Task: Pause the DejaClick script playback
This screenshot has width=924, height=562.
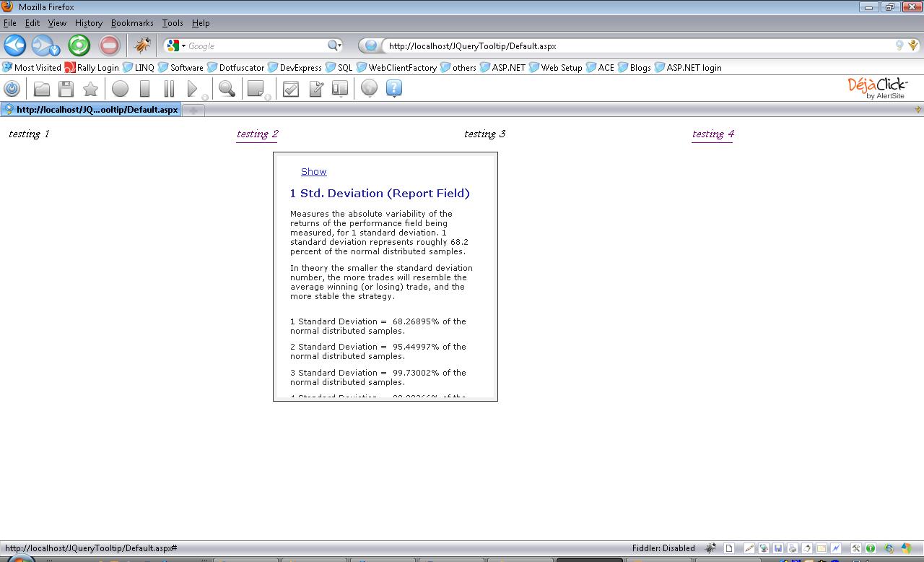Action: [169, 89]
